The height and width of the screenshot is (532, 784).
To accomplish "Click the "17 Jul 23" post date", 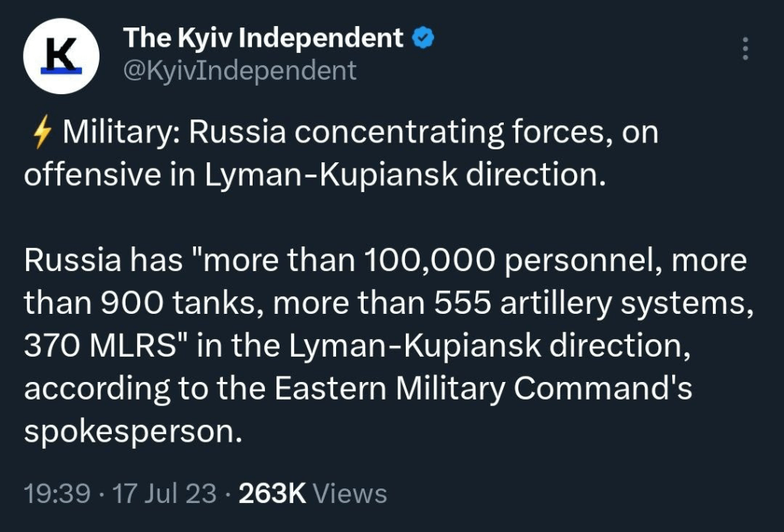I will point(164,493).
